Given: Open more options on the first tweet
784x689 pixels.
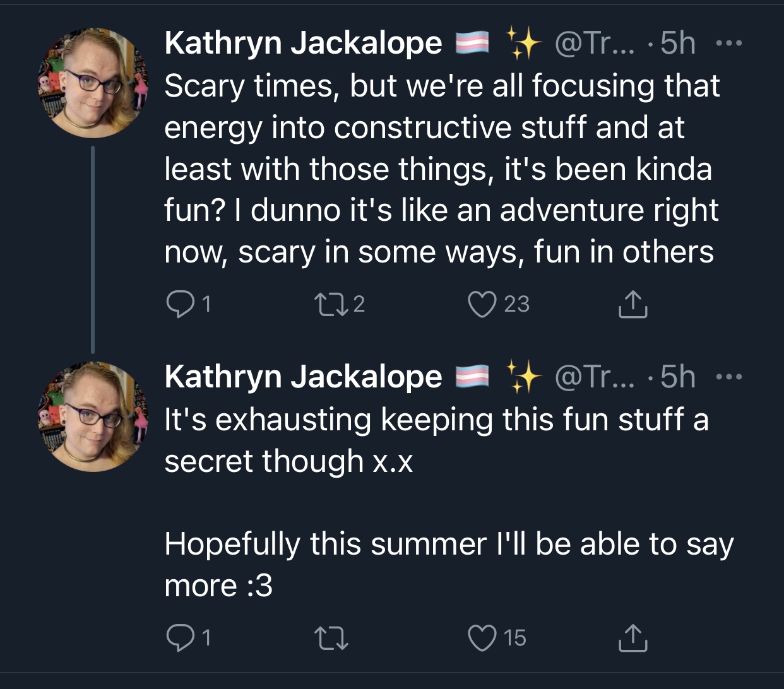Looking at the screenshot, I should [x=729, y=44].
